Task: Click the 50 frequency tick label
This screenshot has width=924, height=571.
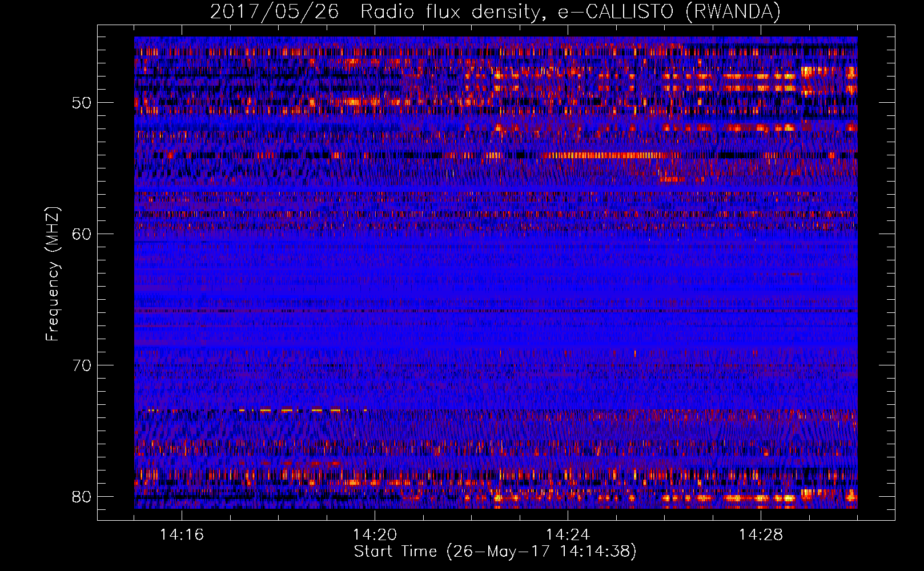Action: coord(82,103)
